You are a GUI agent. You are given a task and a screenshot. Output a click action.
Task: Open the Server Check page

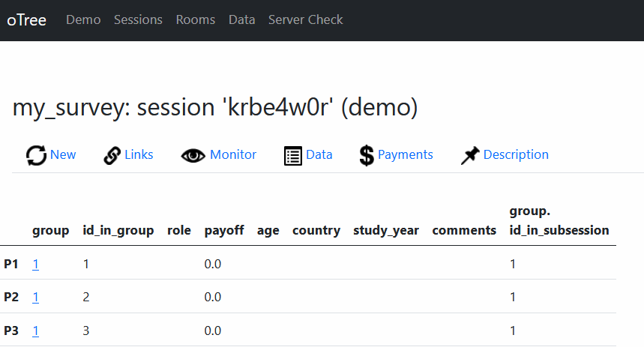pyautogui.click(x=305, y=20)
